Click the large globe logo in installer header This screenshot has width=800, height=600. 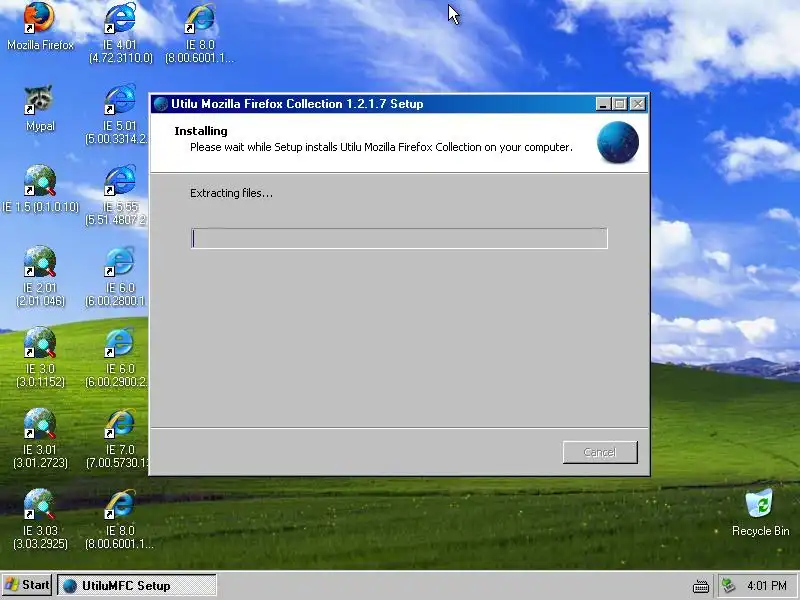click(617, 142)
